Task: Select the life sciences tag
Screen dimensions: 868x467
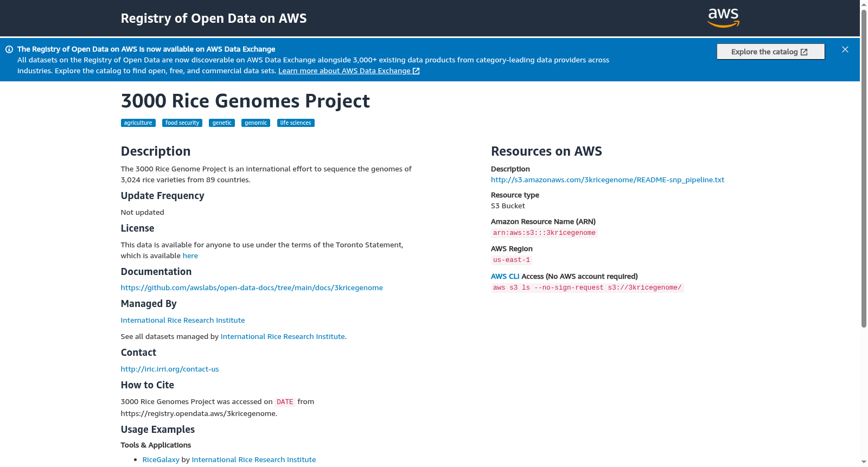Action: (x=296, y=123)
